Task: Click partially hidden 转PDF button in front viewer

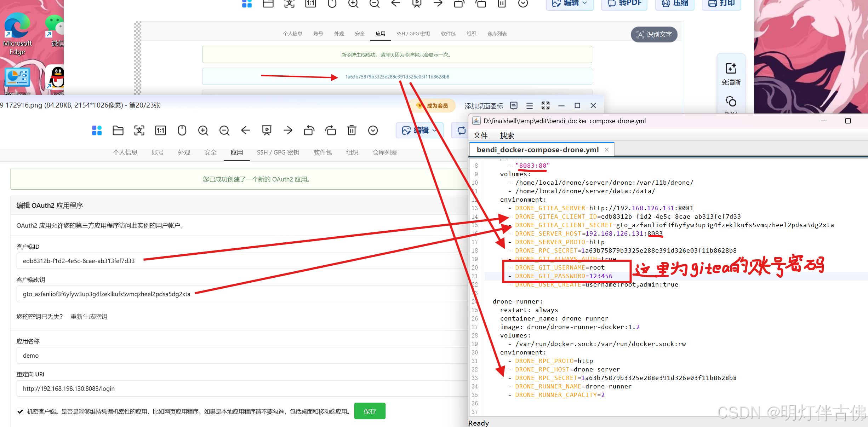Action: [460, 131]
